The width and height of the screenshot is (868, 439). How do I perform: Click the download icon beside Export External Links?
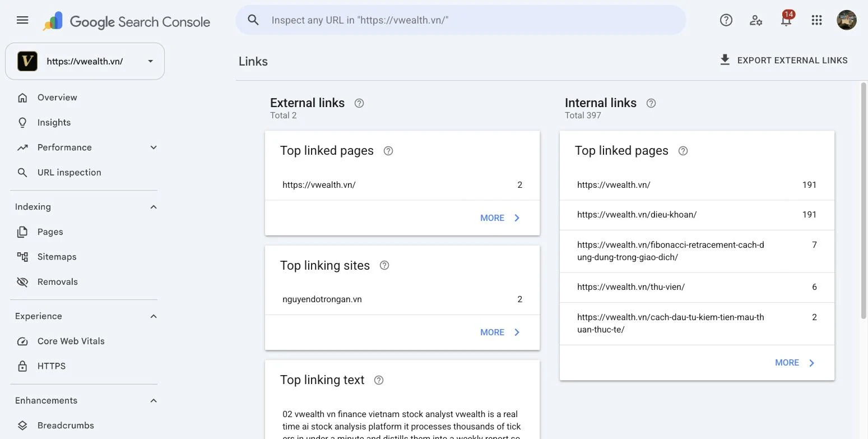pyautogui.click(x=725, y=60)
